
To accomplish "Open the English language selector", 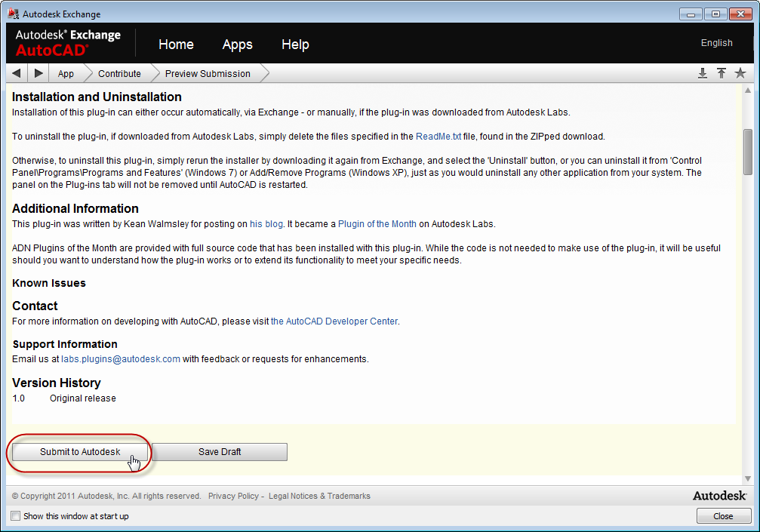I will tap(716, 43).
